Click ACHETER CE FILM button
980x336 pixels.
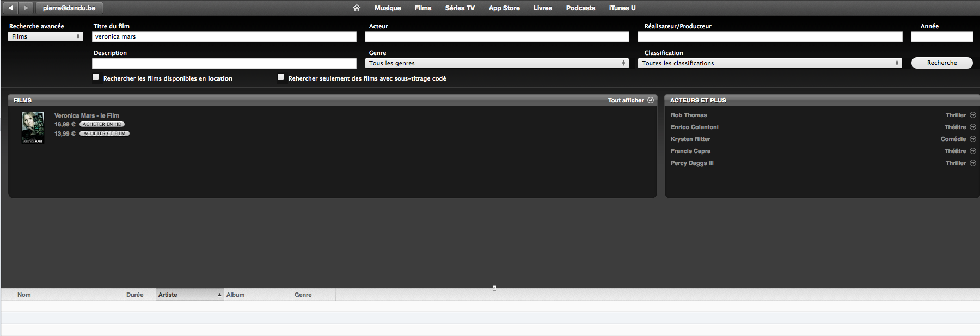105,133
